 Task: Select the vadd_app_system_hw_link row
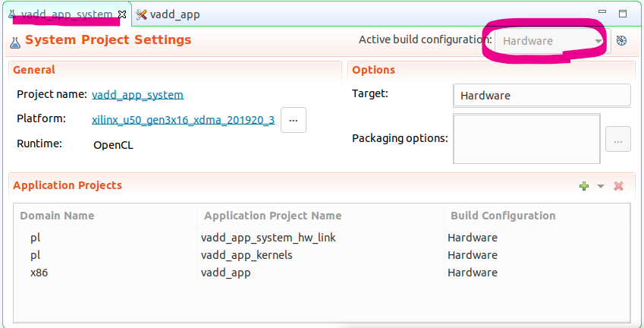pyautogui.click(x=268, y=238)
